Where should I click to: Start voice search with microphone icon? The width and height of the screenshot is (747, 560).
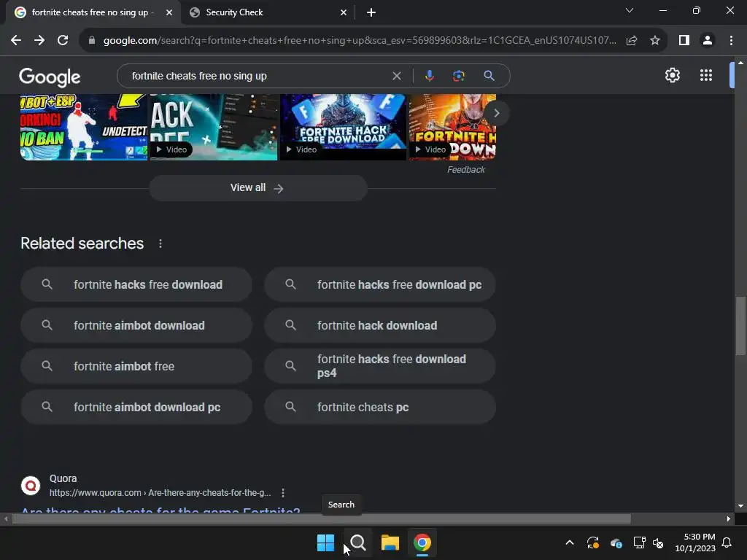(x=429, y=76)
